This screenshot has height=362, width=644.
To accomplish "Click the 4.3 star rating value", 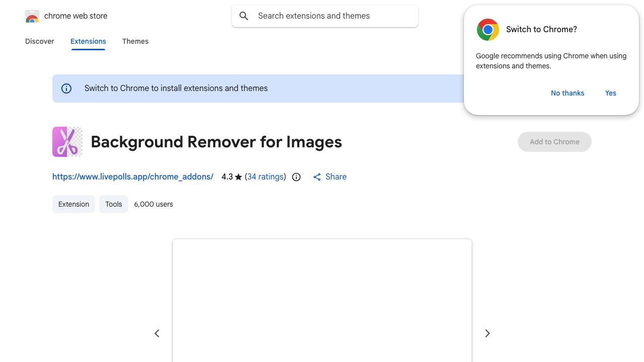I will point(232,176).
